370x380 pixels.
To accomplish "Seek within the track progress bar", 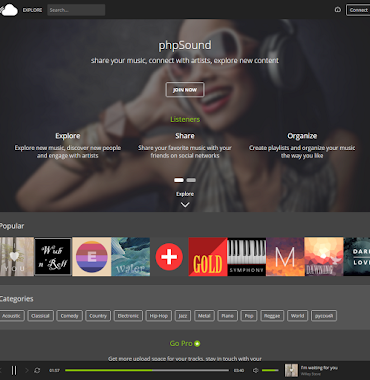I will pos(147,370).
